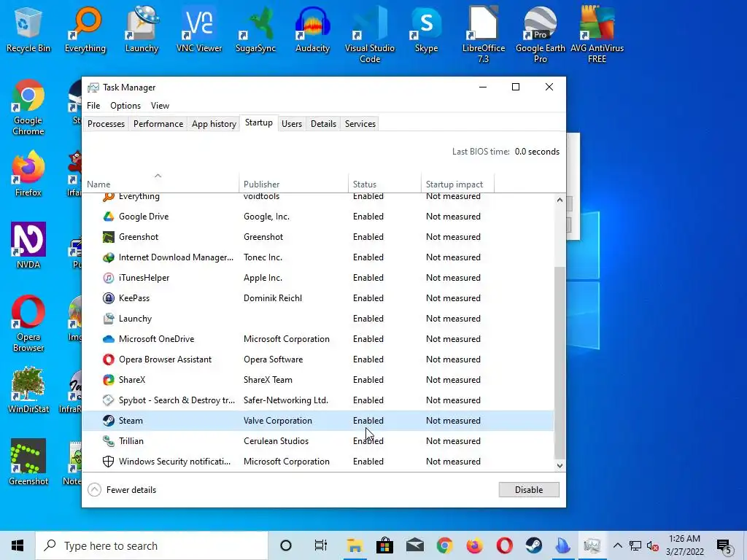Switch to the Services tab
The image size is (747, 560).
point(360,124)
